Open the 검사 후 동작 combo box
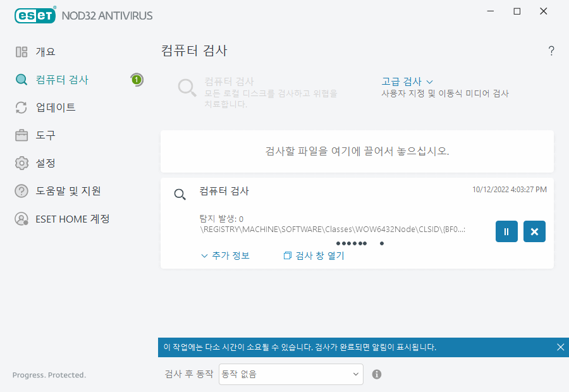 pyautogui.click(x=291, y=374)
